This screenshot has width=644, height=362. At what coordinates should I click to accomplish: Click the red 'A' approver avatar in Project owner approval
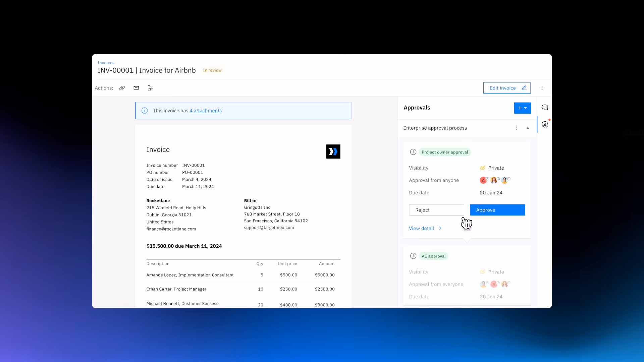[483, 180]
